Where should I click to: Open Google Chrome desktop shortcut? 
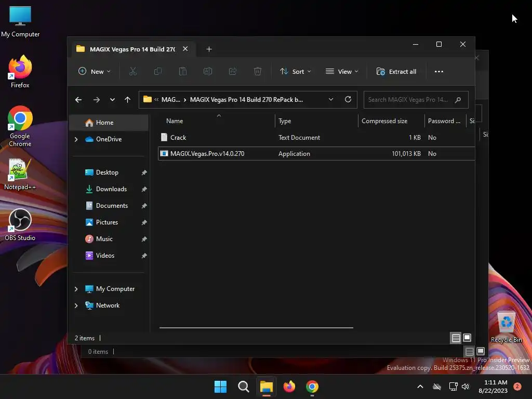pyautogui.click(x=20, y=126)
